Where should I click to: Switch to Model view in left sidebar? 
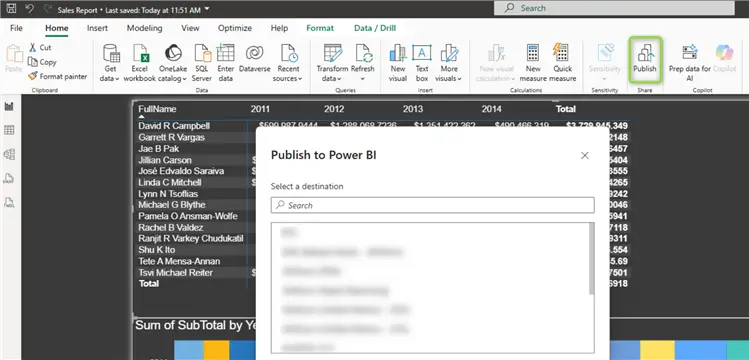click(9, 154)
